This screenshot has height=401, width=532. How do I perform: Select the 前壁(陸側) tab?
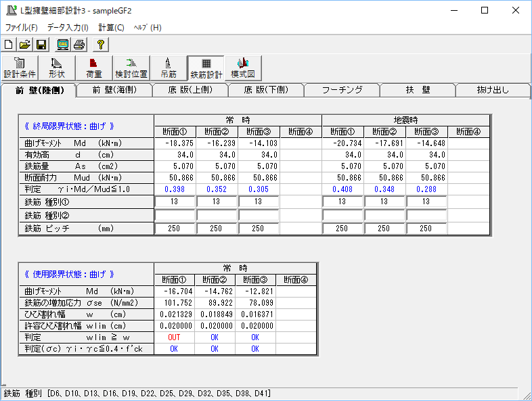[39, 90]
